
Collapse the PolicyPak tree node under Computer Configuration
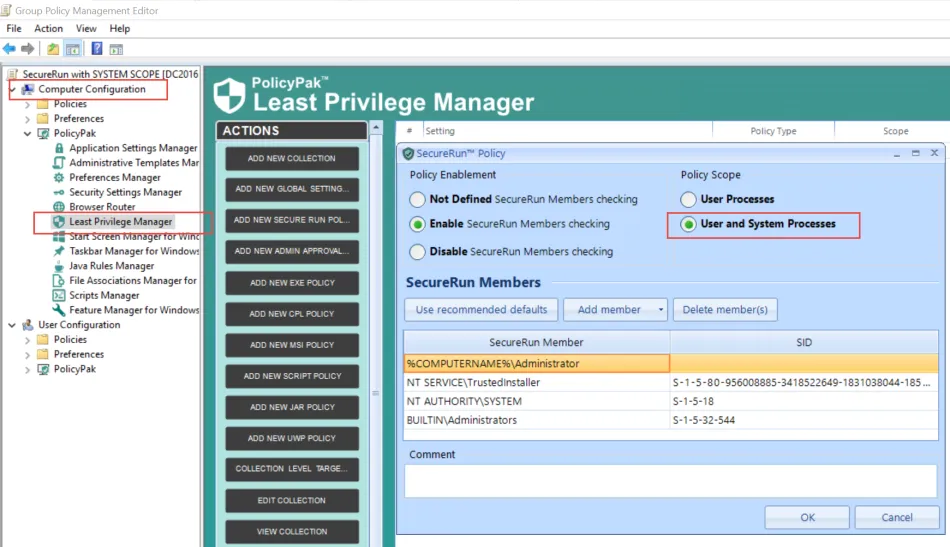[27, 133]
